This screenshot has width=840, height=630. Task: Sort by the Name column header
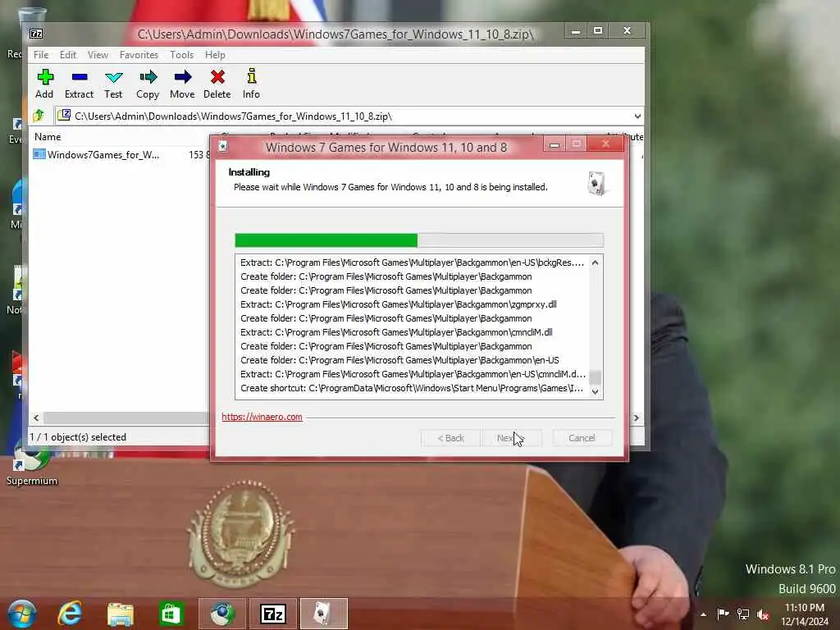(x=48, y=137)
